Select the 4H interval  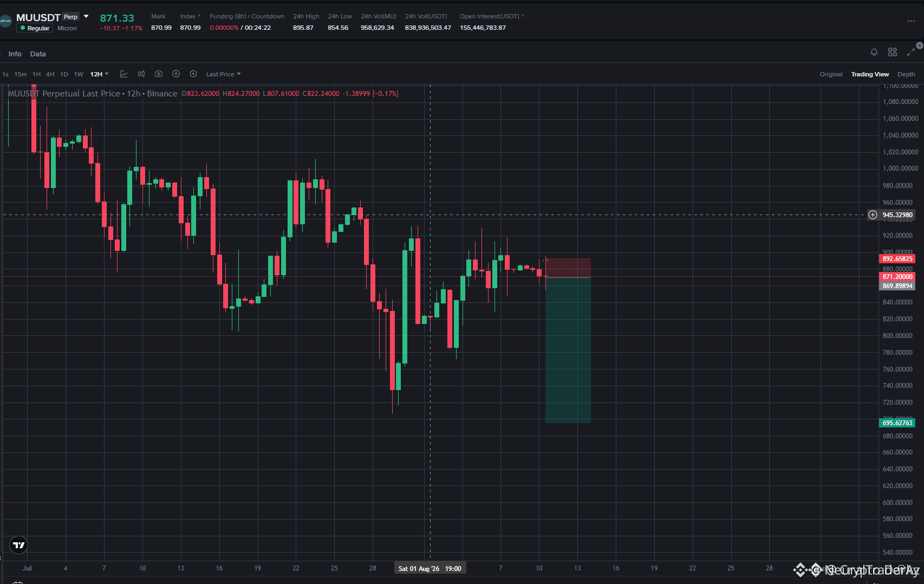50,74
